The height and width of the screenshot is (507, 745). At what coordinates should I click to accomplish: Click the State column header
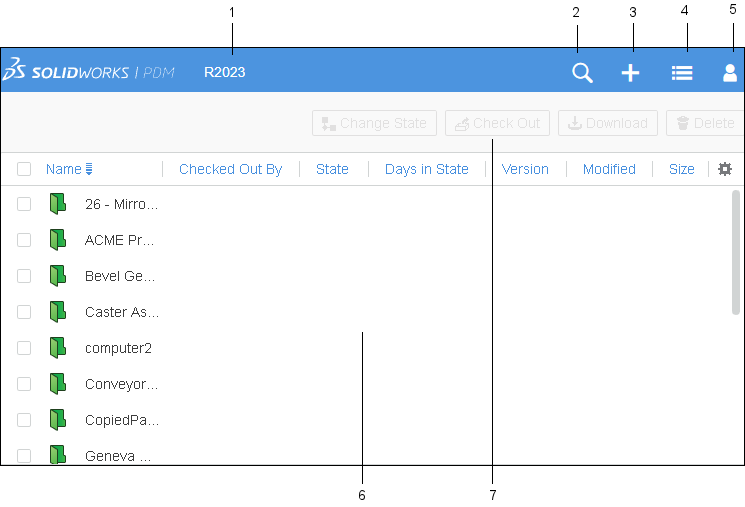[332, 169]
